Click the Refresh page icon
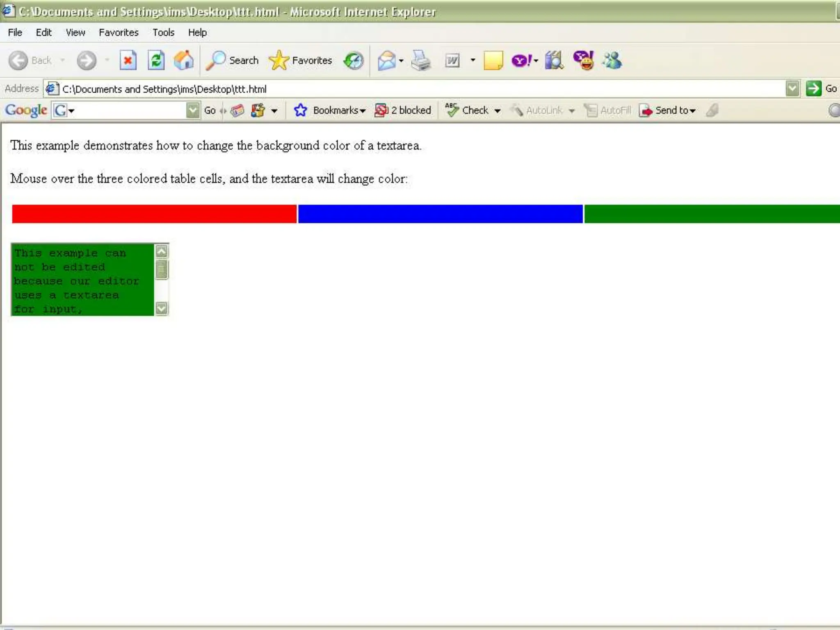This screenshot has width=840, height=630. point(156,61)
